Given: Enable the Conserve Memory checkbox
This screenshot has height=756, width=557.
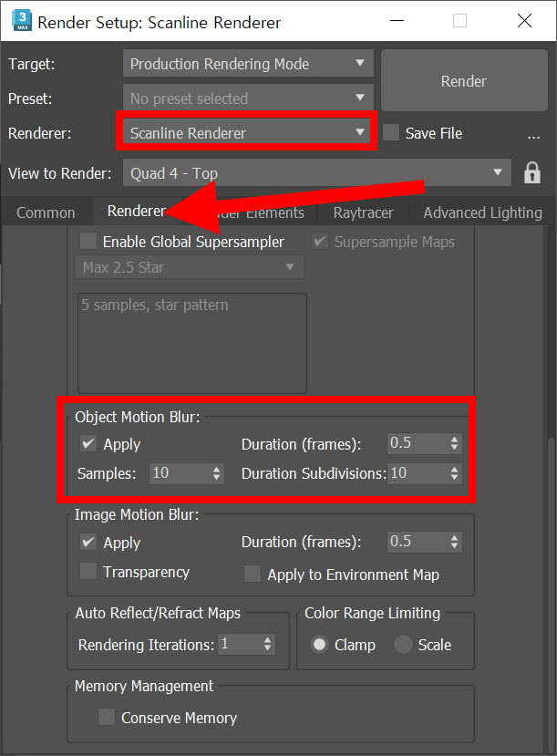Looking at the screenshot, I should 106,717.
